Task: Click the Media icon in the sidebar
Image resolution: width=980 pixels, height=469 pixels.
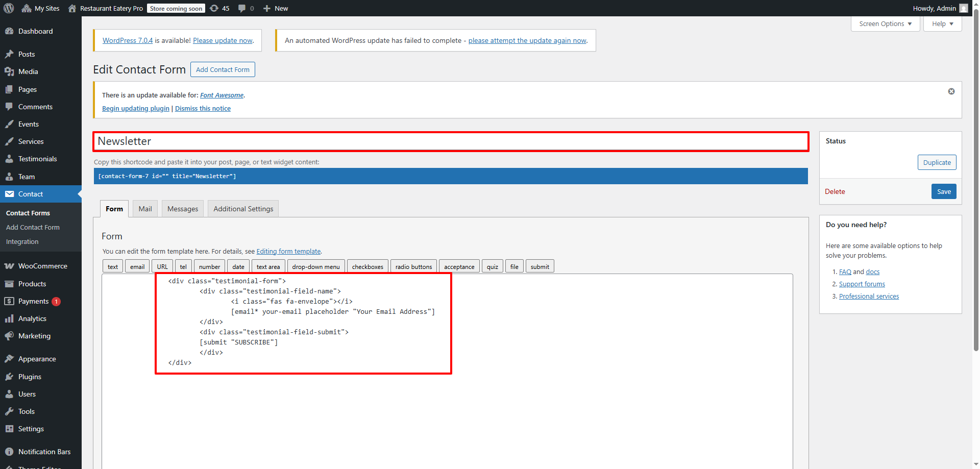Action: pos(9,71)
